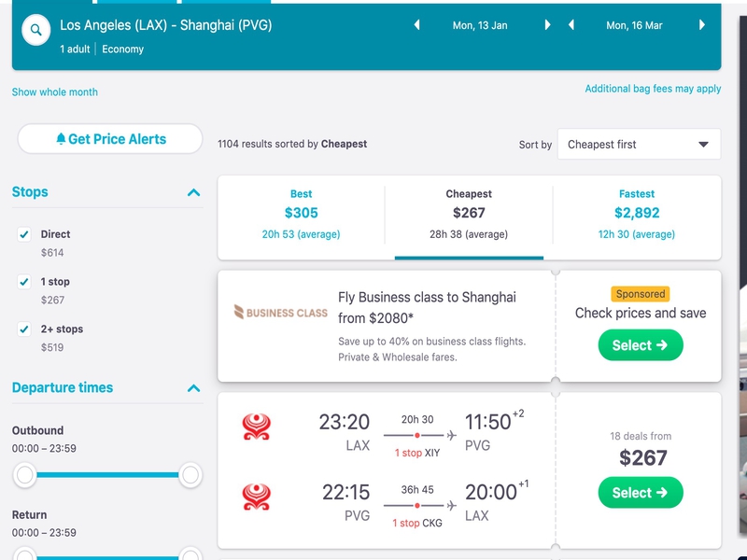
Task: Go to previous departure date arrow
Action: [x=416, y=25]
